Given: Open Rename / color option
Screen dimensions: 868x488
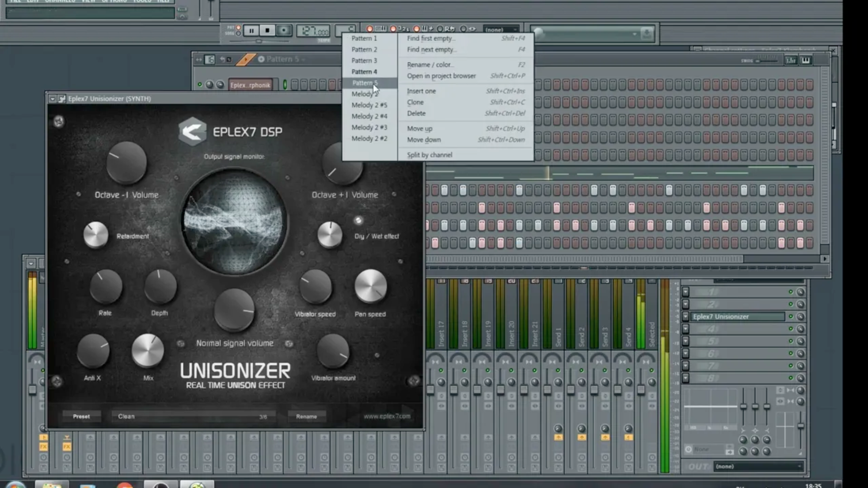Looking at the screenshot, I should point(466,65).
